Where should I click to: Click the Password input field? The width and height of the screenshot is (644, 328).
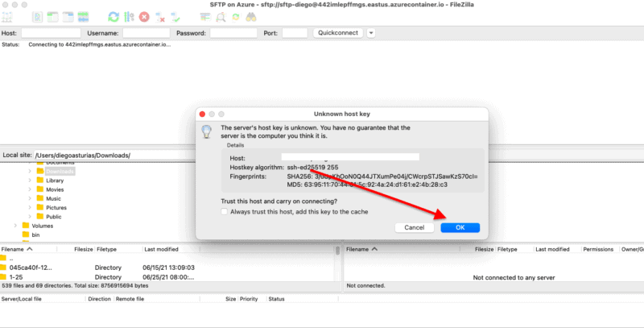[x=233, y=33]
